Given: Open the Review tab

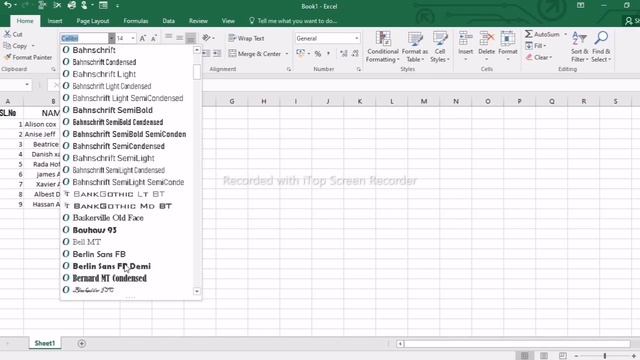Looking at the screenshot, I should point(198,21).
